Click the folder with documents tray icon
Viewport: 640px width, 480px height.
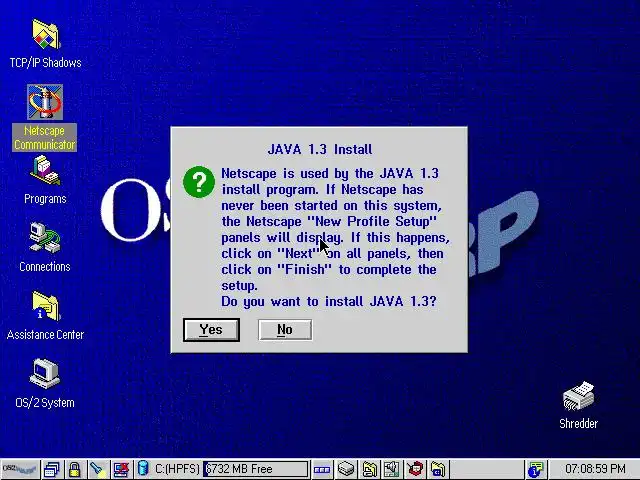(x=369, y=469)
